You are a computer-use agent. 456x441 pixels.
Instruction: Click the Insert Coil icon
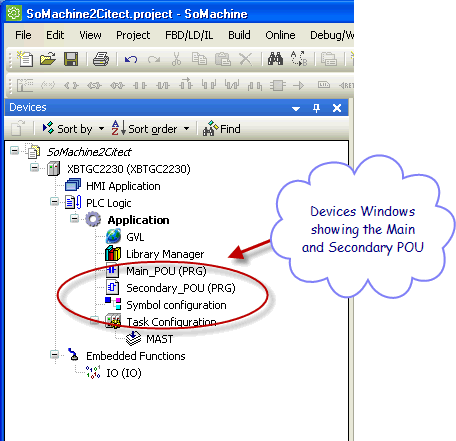tap(71, 86)
